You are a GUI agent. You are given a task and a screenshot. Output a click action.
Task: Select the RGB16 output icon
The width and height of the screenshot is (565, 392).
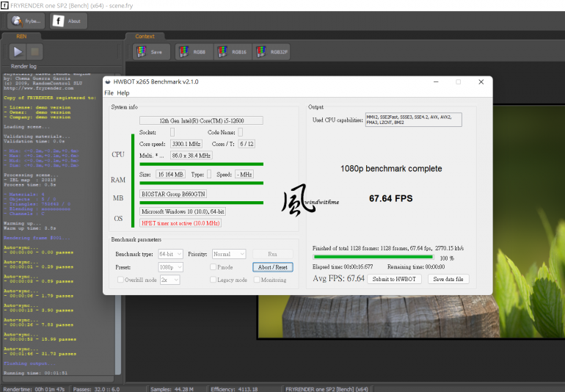point(232,52)
